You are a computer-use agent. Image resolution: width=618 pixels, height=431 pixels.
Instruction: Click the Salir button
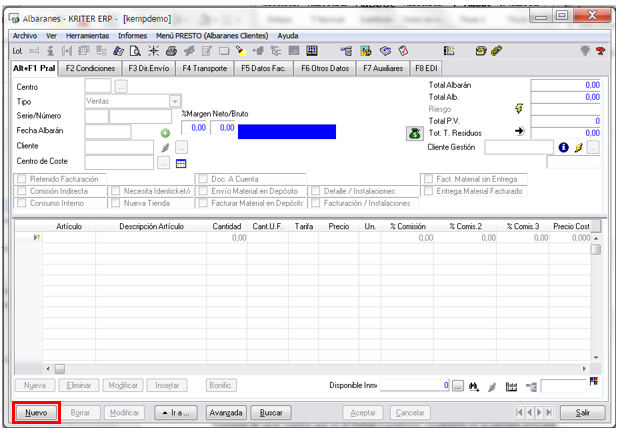(x=583, y=413)
